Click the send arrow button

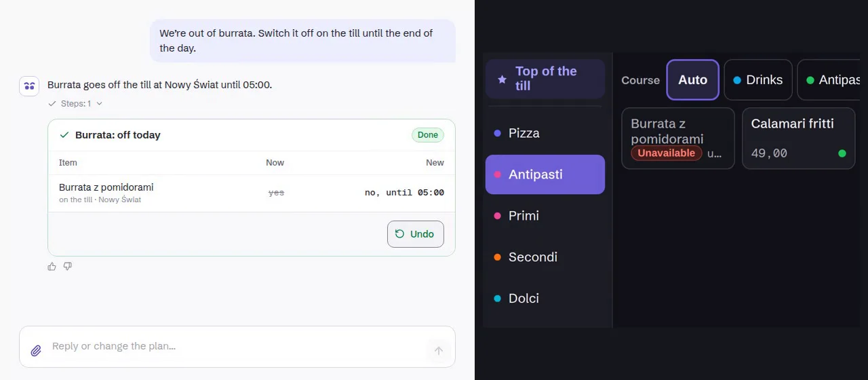439,351
